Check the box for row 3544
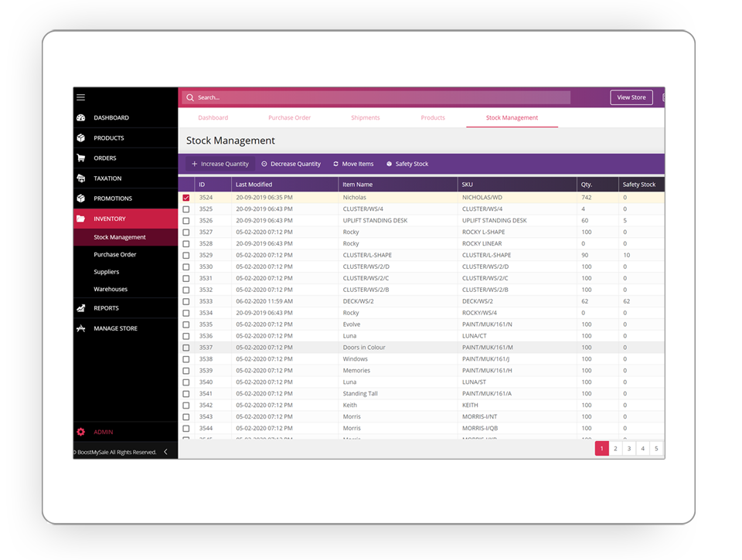The image size is (742, 560). tap(186, 429)
